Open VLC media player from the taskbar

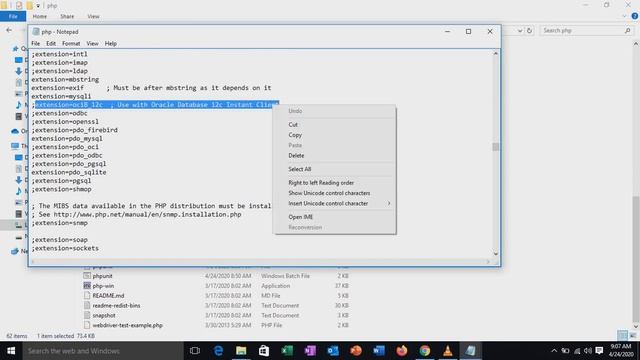click(x=448, y=351)
